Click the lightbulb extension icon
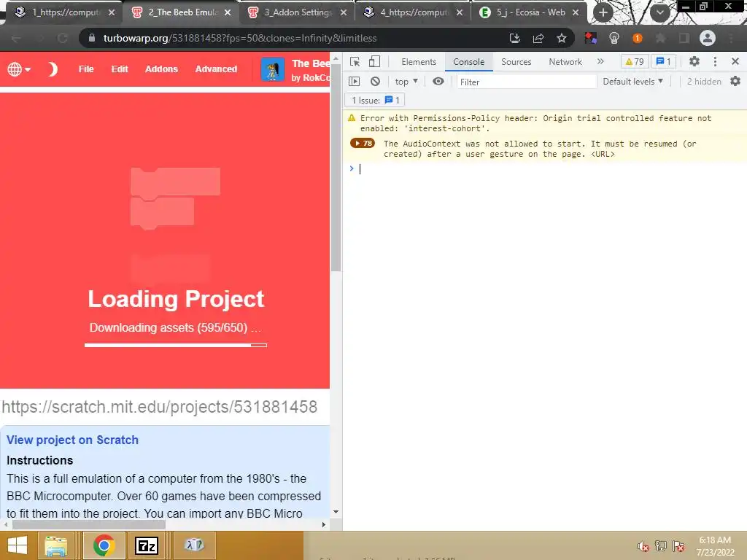 614,38
